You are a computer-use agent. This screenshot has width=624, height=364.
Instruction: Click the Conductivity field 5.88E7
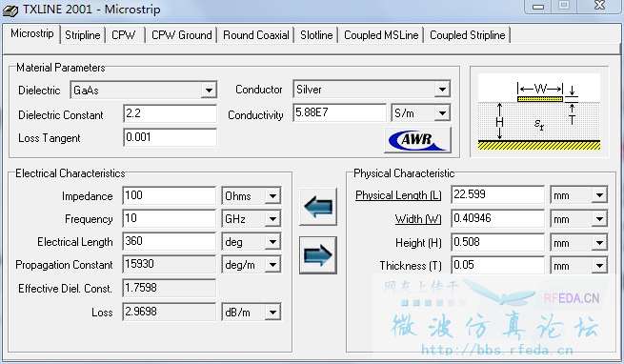coord(339,112)
